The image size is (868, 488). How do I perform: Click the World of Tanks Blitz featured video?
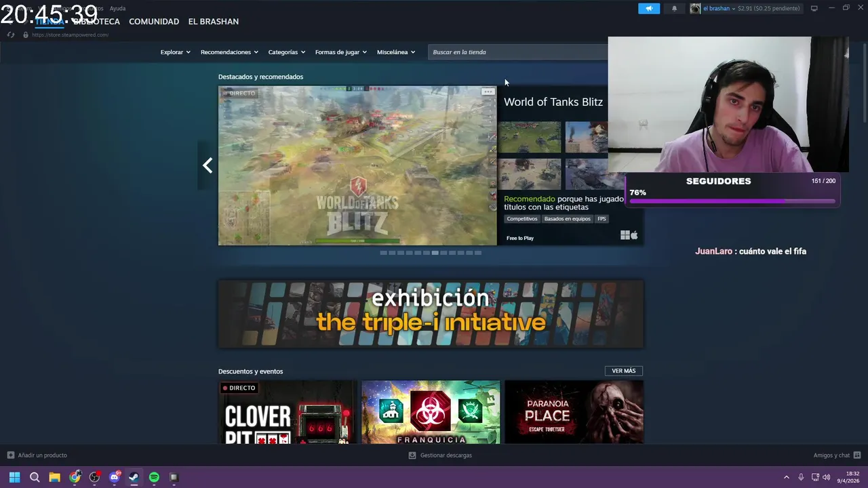pos(357,165)
